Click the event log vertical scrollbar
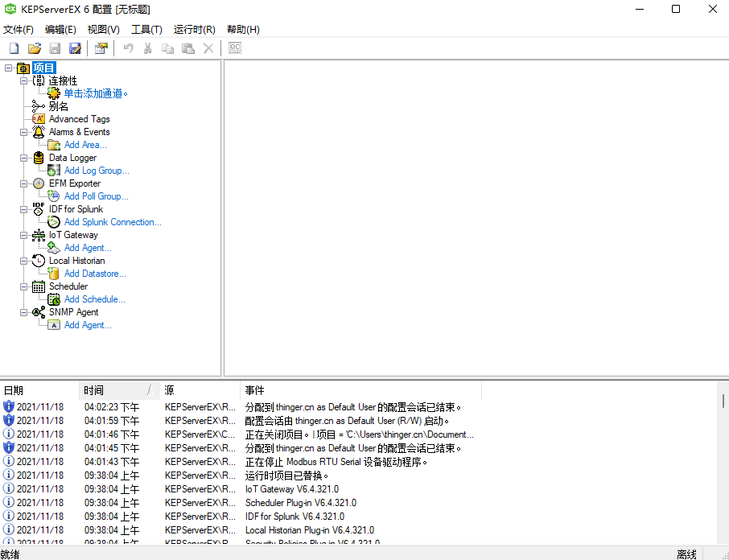This screenshot has height=560, width=729. point(723,467)
